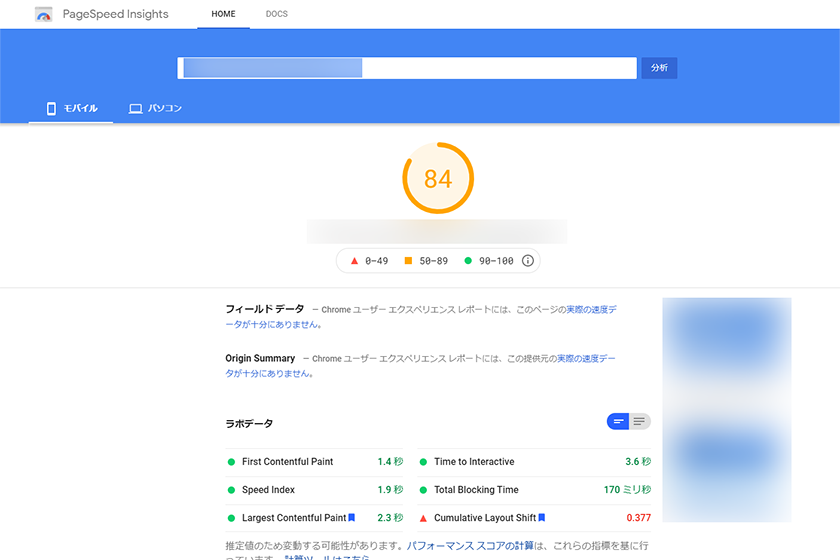Click the Speed Index metric row
Viewport: 840px width, 560px height.
(x=315, y=490)
